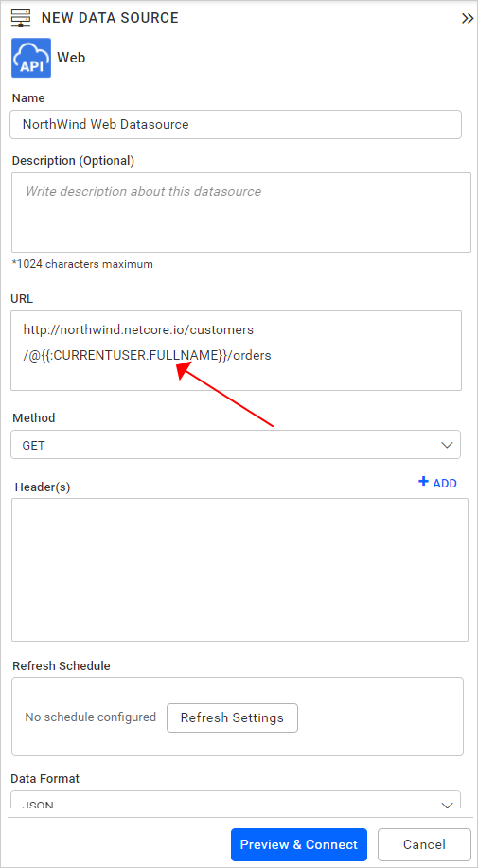The image size is (478, 868).
Task: Click the 'Method' label
Action: pyautogui.click(x=34, y=418)
